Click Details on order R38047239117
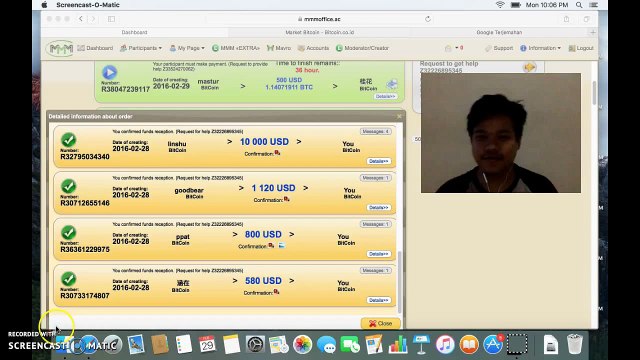The width and height of the screenshot is (640, 360). (x=385, y=97)
